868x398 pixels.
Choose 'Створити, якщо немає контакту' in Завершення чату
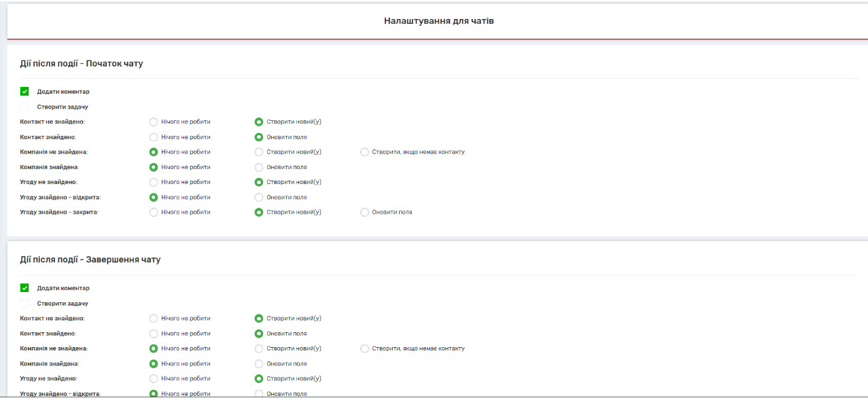pyautogui.click(x=365, y=348)
